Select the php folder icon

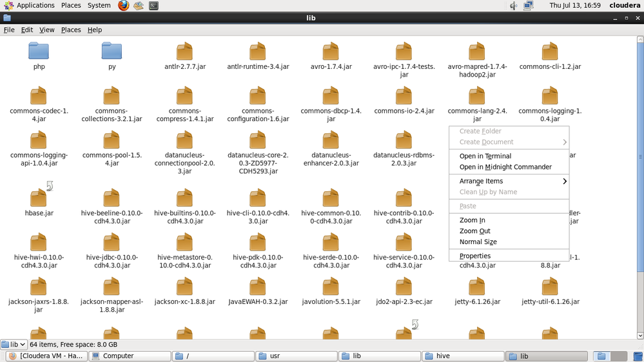(39, 51)
